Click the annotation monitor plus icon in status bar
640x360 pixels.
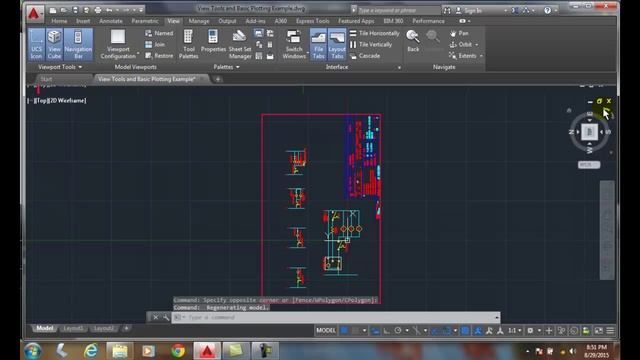pos(549,331)
